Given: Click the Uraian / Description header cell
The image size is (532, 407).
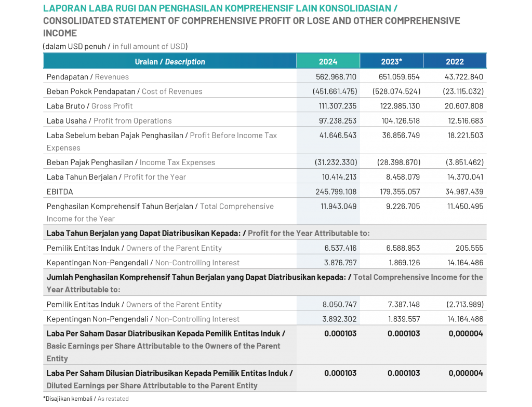Looking at the screenshot, I should pos(170,61).
